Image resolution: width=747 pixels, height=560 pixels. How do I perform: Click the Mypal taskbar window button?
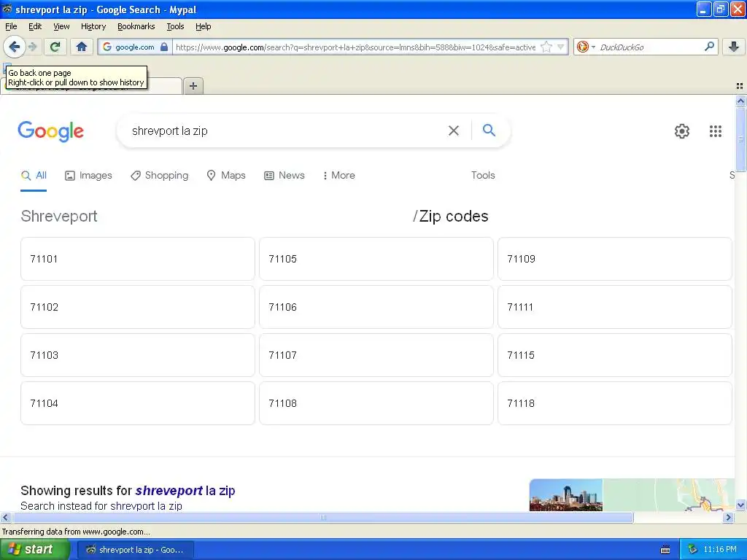[135, 550]
